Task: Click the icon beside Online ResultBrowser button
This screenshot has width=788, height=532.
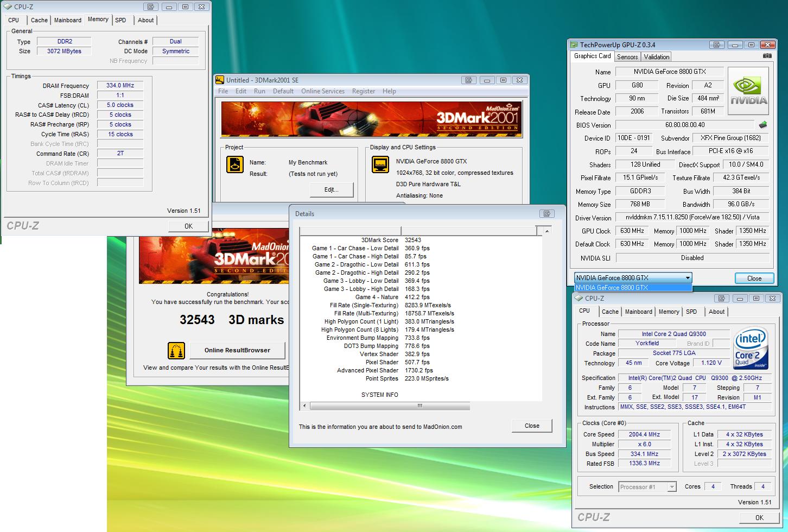Action: coord(176,351)
